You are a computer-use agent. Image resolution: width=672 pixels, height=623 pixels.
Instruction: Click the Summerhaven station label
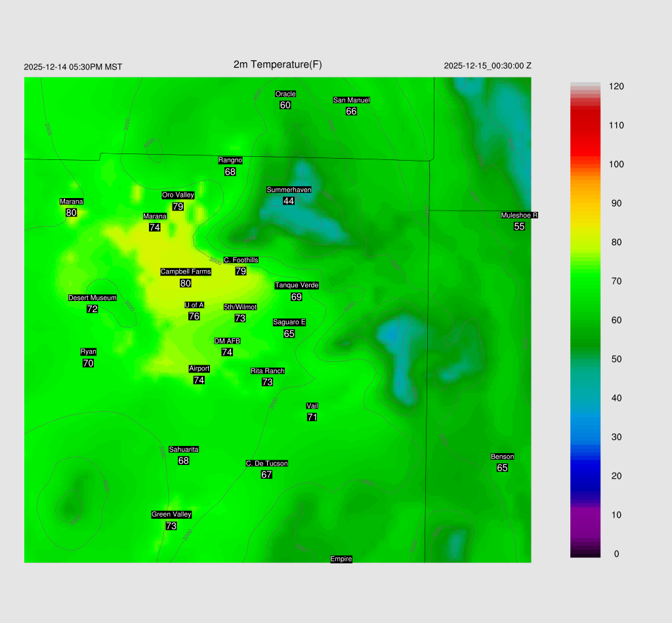[289, 190]
